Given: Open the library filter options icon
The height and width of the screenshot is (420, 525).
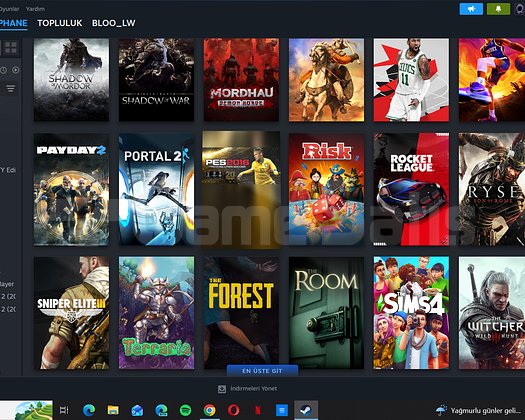Looking at the screenshot, I should [x=11, y=88].
